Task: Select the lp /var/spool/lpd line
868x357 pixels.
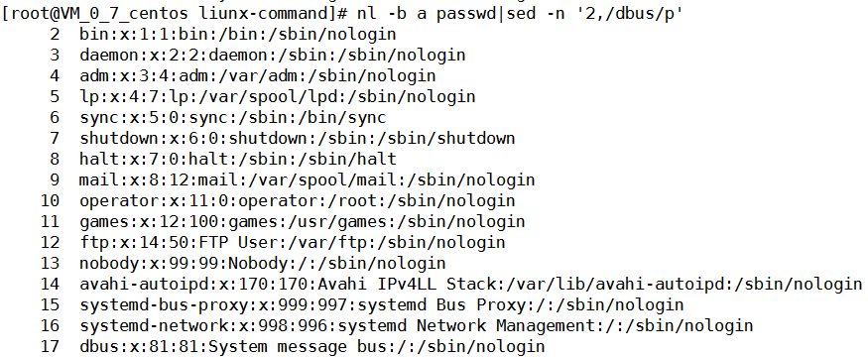Action: click(x=278, y=96)
